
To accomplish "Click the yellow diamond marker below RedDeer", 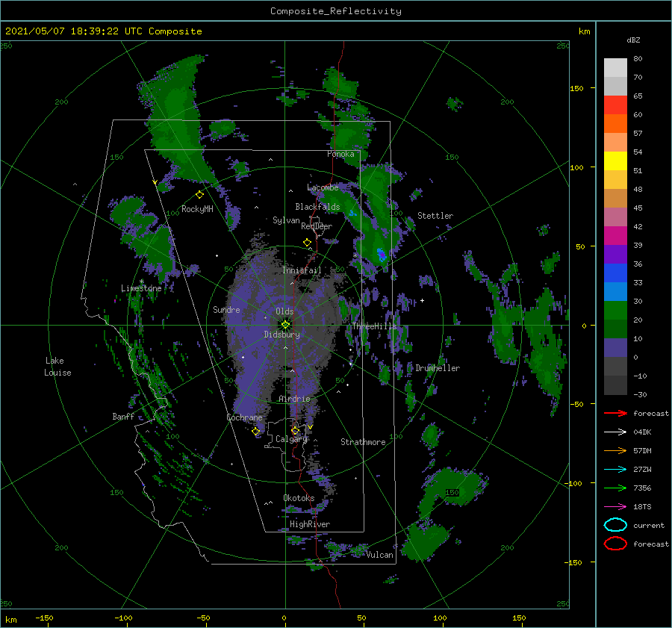I will point(307,243).
